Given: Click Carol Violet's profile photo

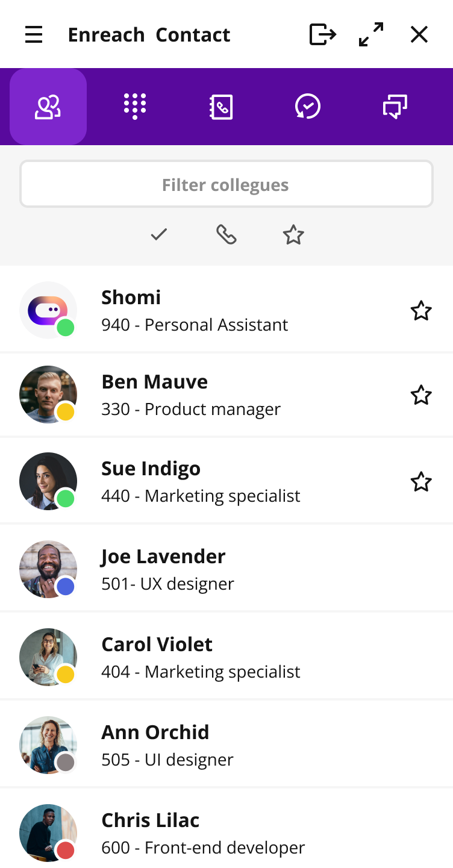Looking at the screenshot, I should pyautogui.click(x=48, y=657).
